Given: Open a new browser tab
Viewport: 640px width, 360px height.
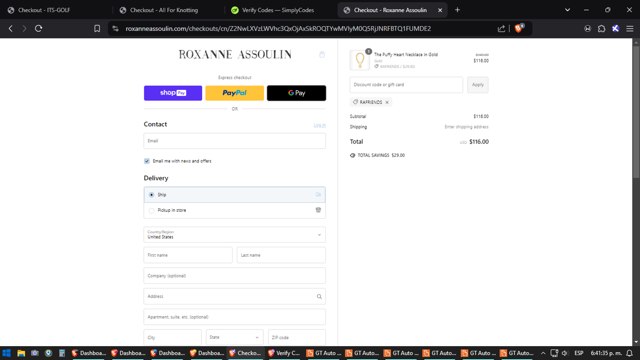Looking at the screenshot, I should [x=457, y=10].
